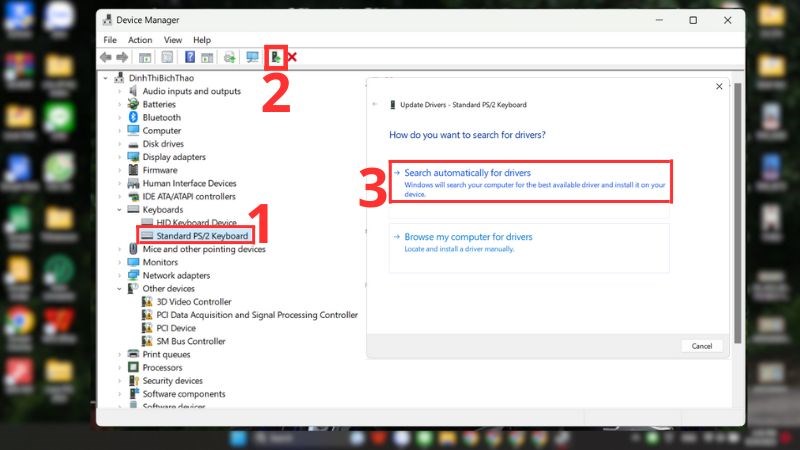This screenshot has height=450, width=800.
Task: Select Standard PS/2 Keyboard device
Action: 202,236
